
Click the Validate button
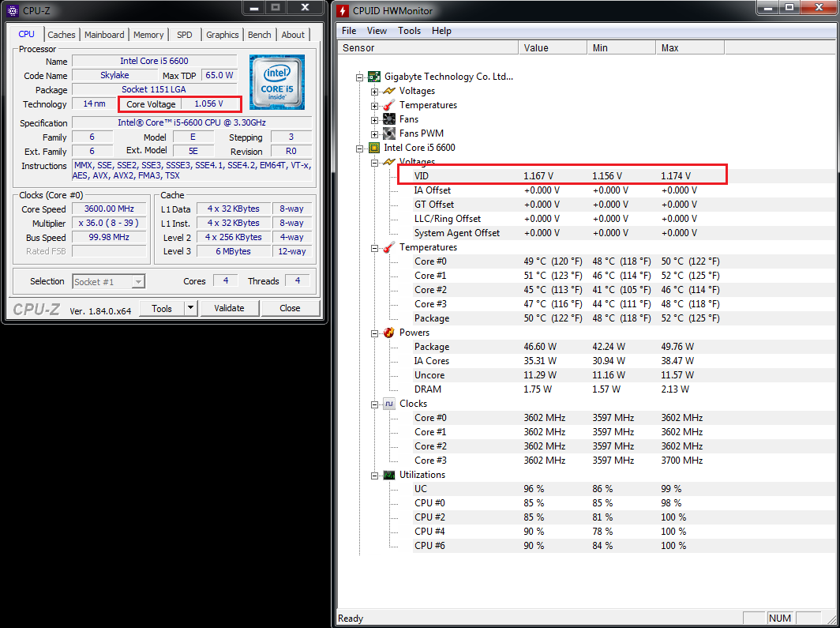click(x=229, y=308)
